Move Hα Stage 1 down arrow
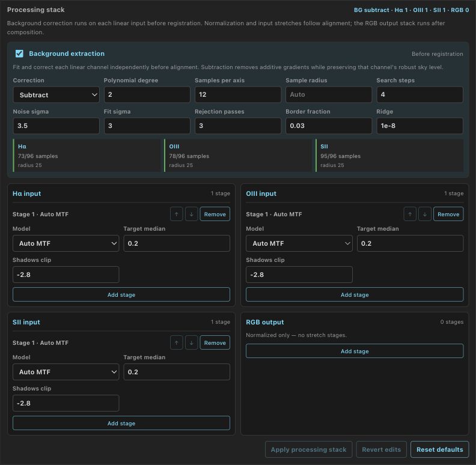The image size is (476, 465). pyautogui.click(x=192, y=214)
